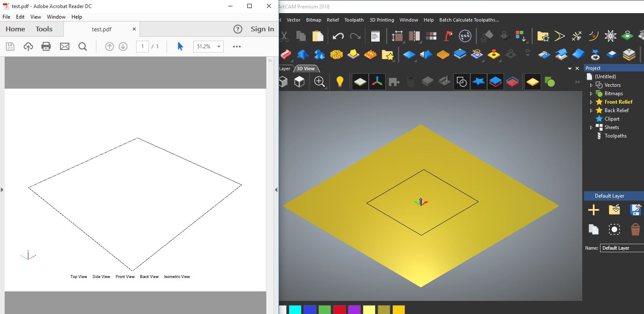Image resolution: width=644 pixels, height=314 pixels.
Task: Click the paste clipboard icon
Action: [x=318, y=36]
